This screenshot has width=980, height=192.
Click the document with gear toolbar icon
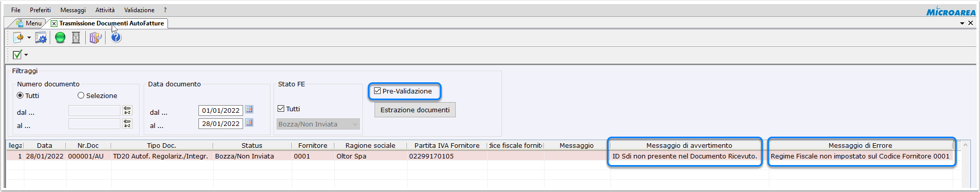(18, 38)
